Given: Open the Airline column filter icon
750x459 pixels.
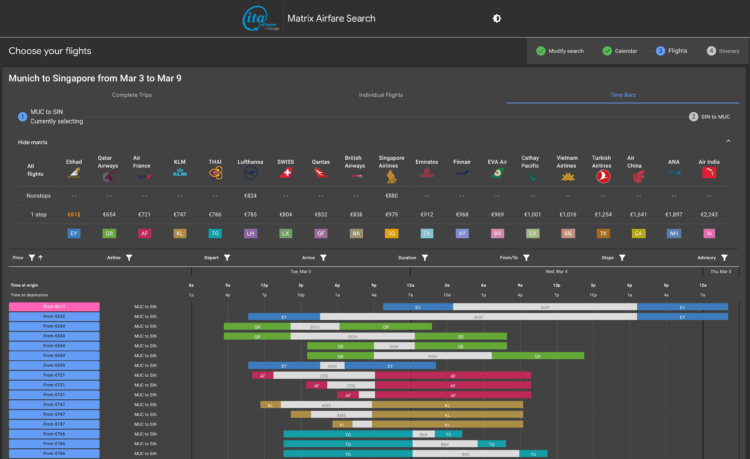Looking at the screenshot, I should (x=131, y=258).
